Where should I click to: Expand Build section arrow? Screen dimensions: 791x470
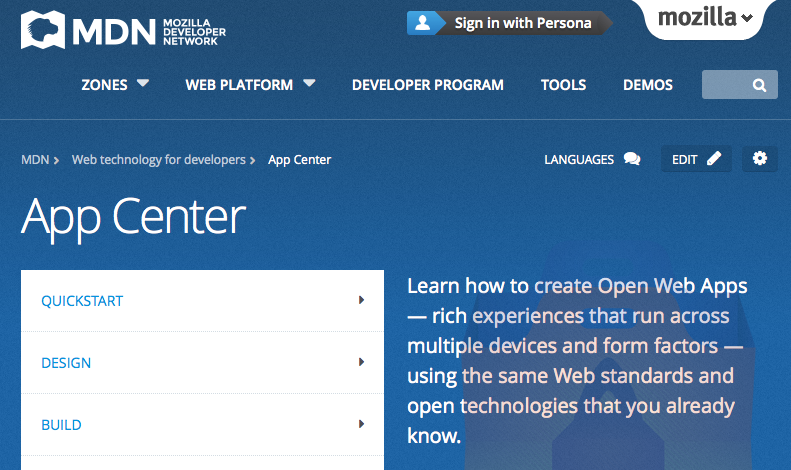click(x=361, y=424)
